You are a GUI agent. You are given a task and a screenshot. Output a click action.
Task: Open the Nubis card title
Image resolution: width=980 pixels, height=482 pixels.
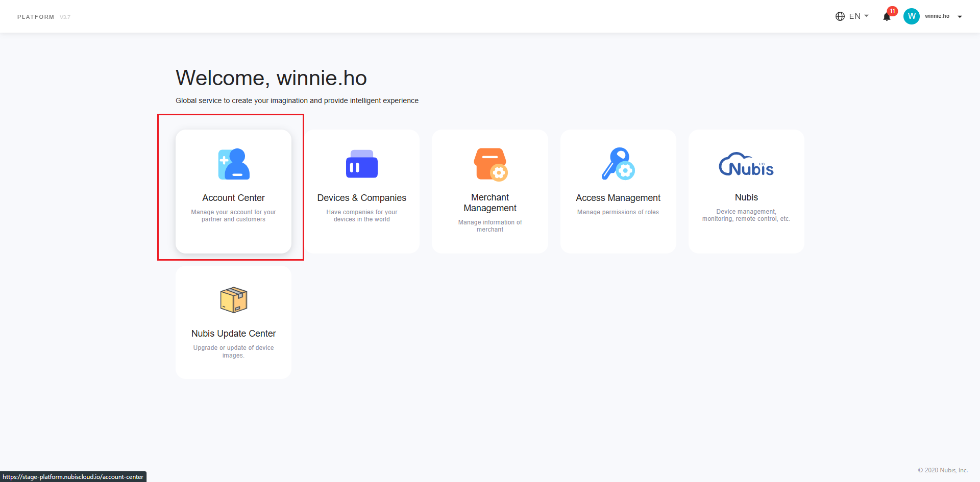click(746, 197)
